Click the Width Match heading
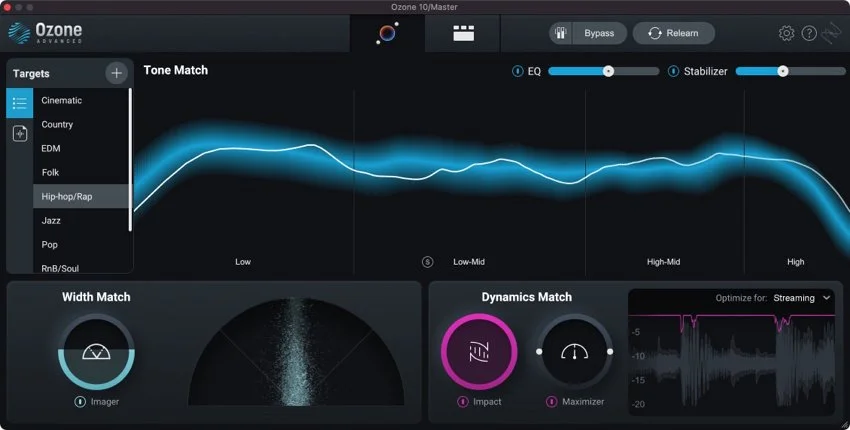 (96, 297)
